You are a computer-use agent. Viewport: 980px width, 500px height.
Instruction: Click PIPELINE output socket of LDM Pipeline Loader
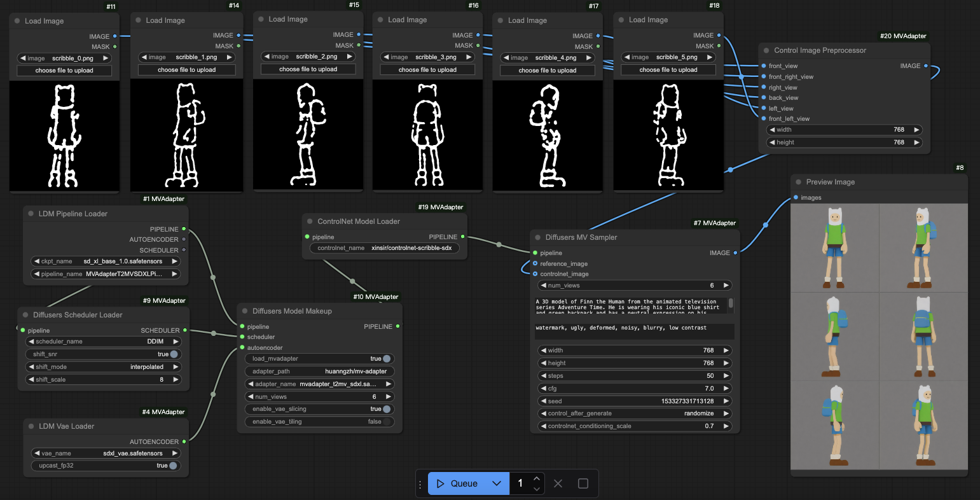(x=184, y=229)
